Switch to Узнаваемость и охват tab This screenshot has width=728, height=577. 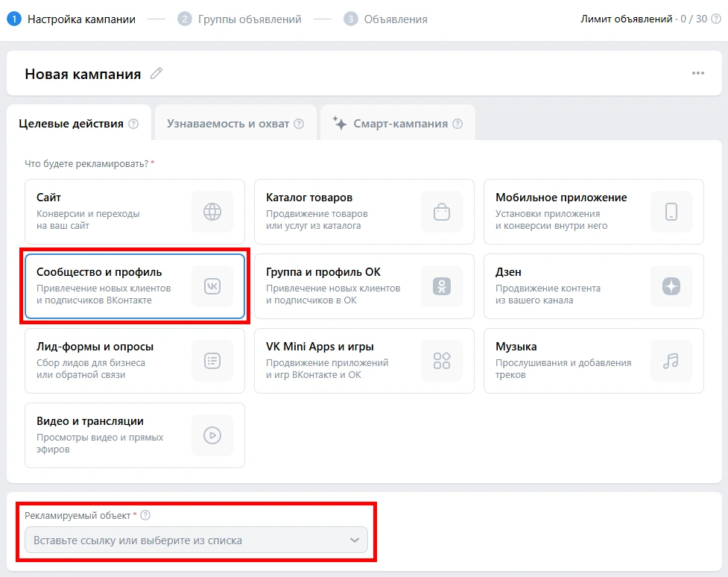click(x=227, y=124)
